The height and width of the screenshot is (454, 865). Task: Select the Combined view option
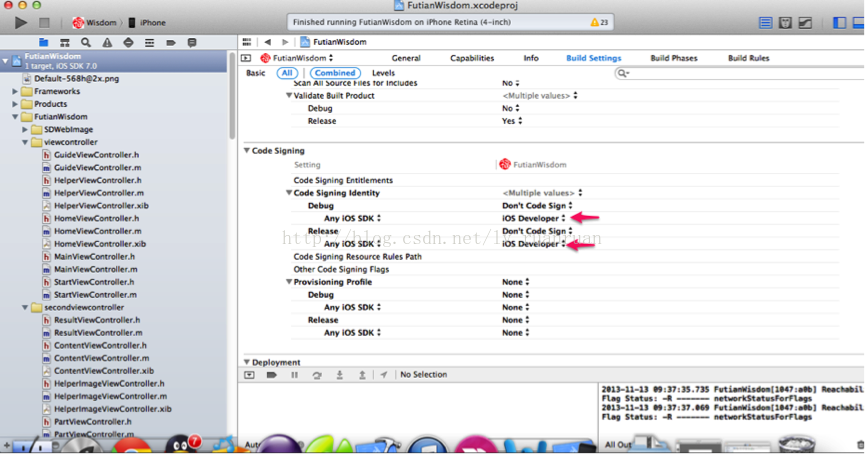point(335,73)
